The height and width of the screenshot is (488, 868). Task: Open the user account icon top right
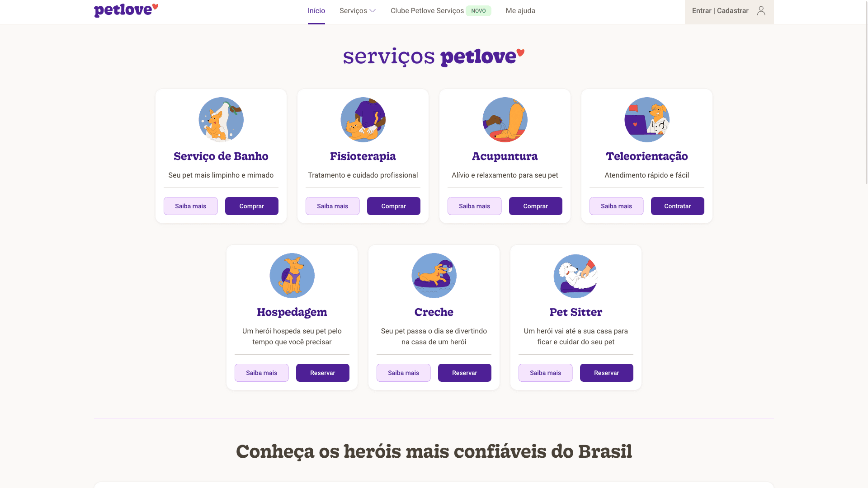(760, 10)
